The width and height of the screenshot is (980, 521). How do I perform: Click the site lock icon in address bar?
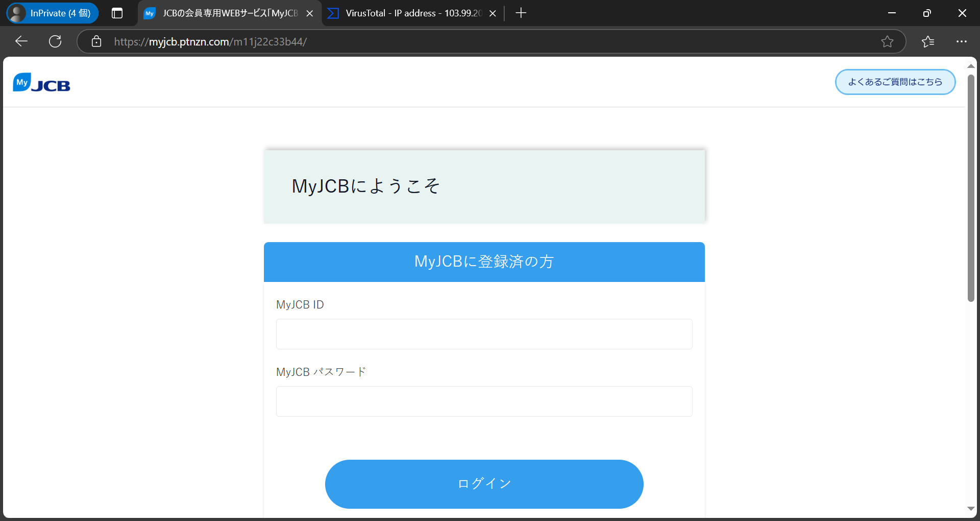coord(96,41)
